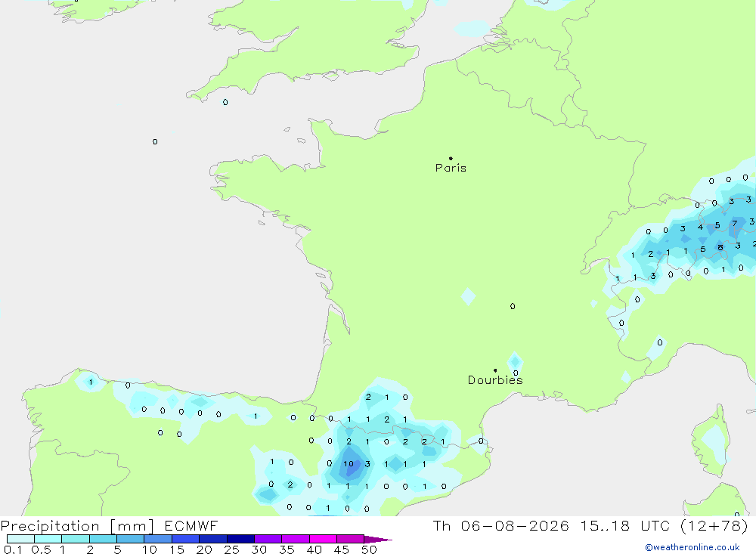Click the 45 legend scale label
756x554 pixels.
click(x=342, y=549)
